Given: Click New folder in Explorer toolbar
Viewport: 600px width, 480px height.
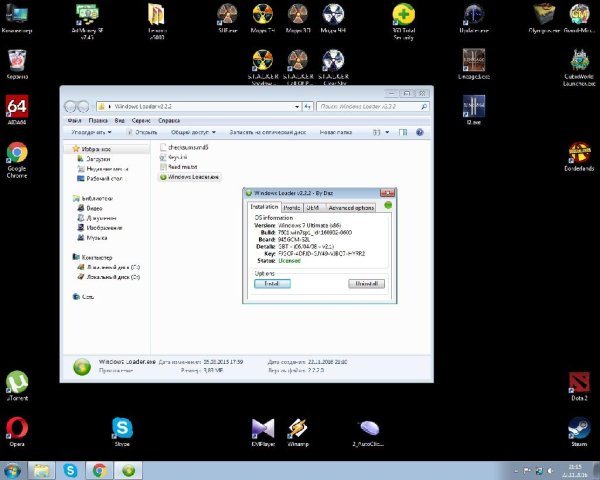Looking at the screenshot, I should pyautogui.click(x=336, y=132).
